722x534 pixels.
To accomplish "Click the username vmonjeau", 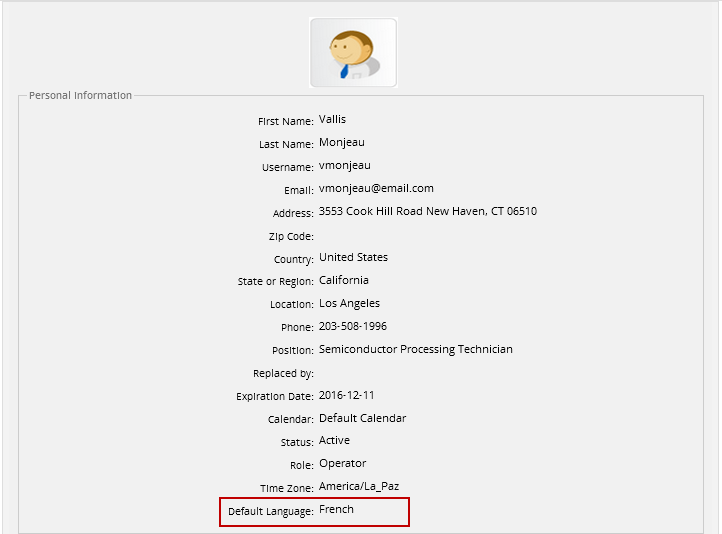I will point(344,166).
